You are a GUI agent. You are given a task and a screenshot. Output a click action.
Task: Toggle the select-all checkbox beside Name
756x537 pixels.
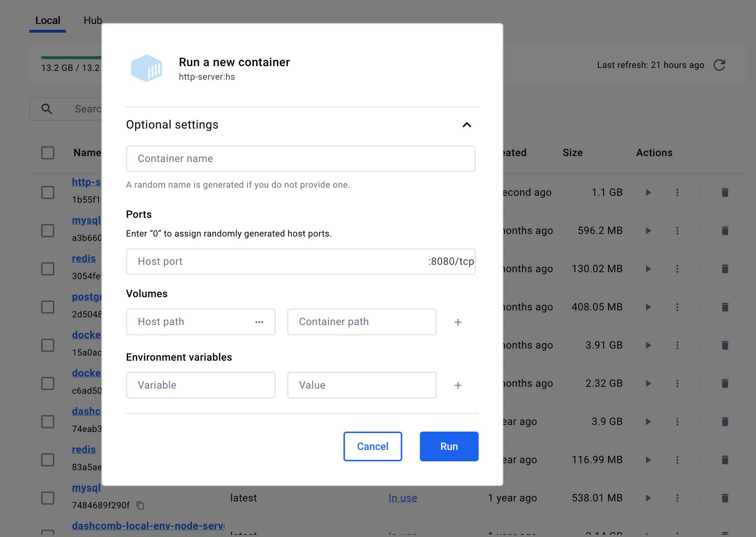48,153
